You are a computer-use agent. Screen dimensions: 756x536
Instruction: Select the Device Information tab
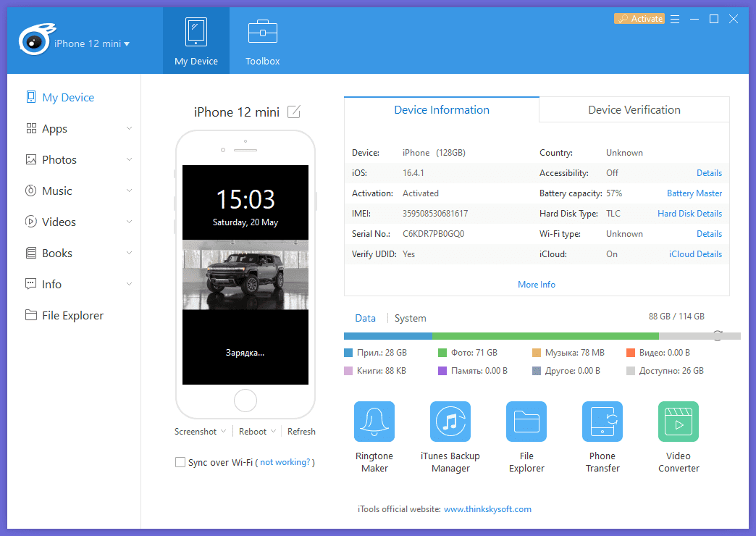point(442,109)
